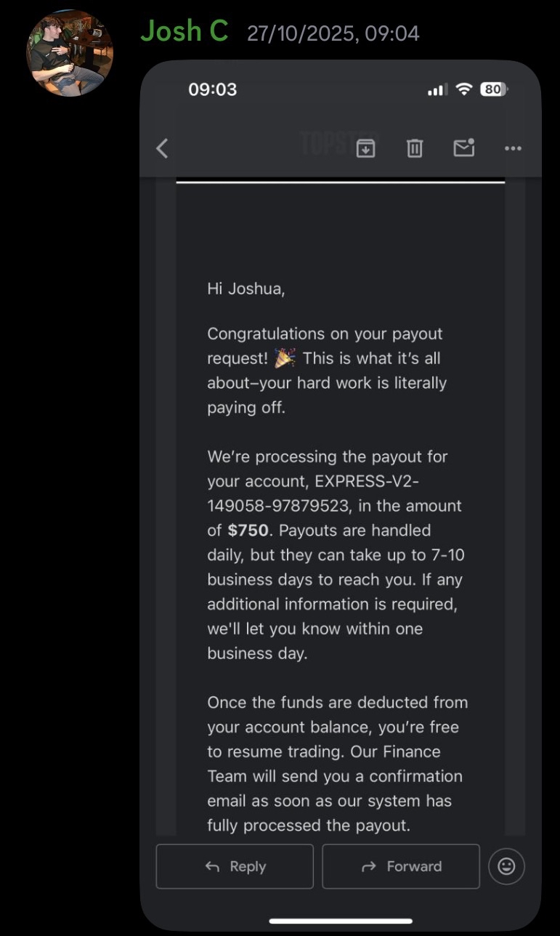560x936 pixels.
Task: Archive this email with the archive icon
Action: click(365, 148)
